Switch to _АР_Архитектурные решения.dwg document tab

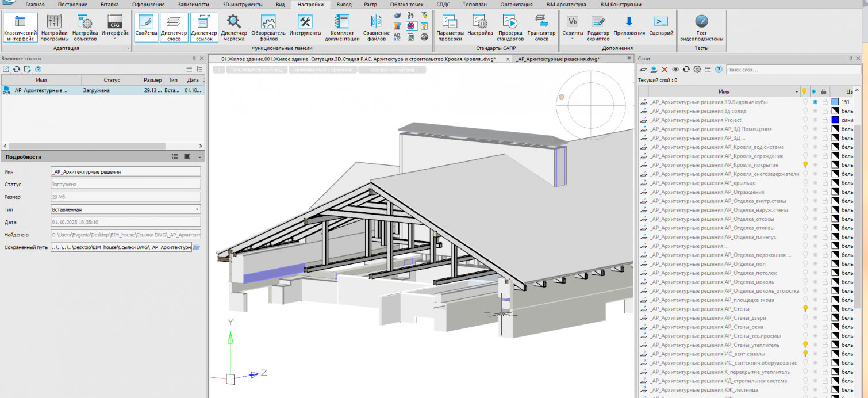point(556,59)
